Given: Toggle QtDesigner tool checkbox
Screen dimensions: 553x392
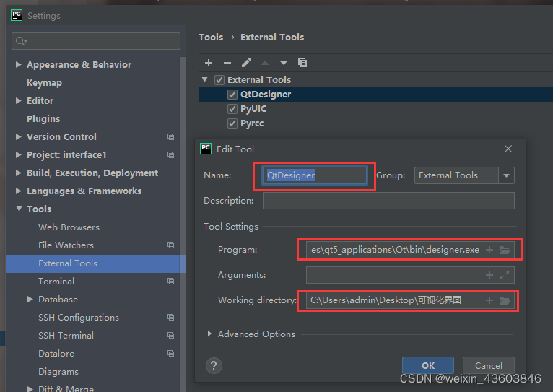Looking at the screenshot, I should click(232, 95).
